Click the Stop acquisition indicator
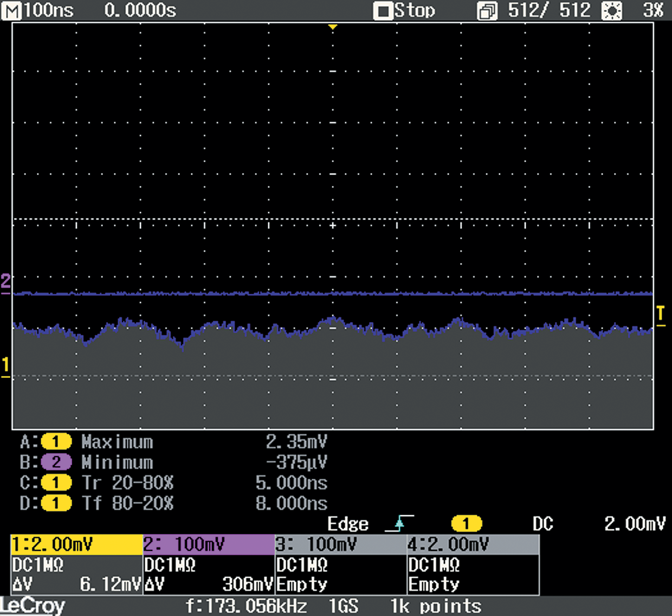This screenshot has height=616, width=672. tap(405, 11)
